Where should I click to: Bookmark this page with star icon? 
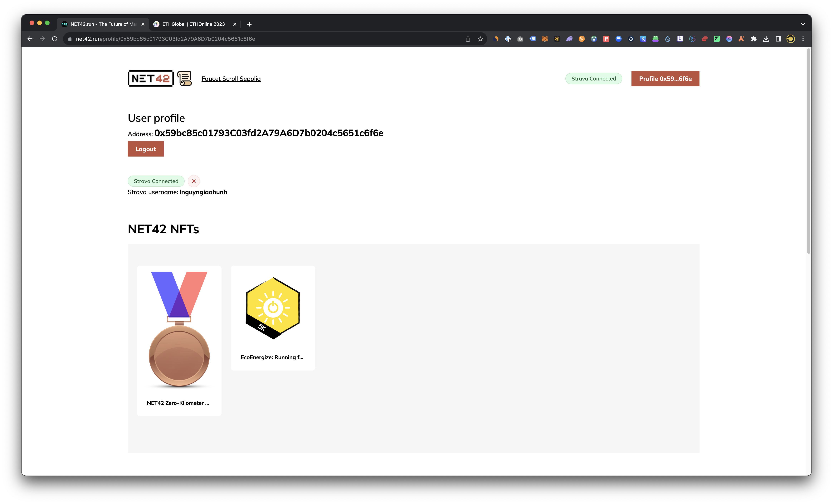coord(480,39)
